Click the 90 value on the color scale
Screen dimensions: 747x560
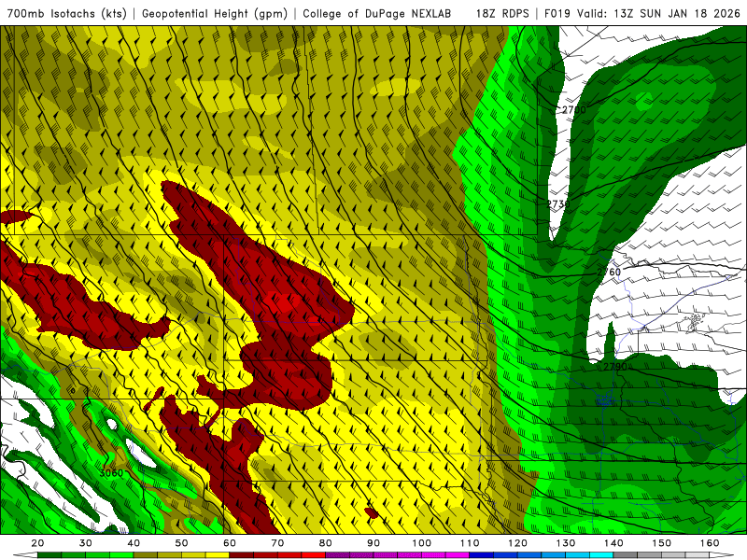[373, 543]
